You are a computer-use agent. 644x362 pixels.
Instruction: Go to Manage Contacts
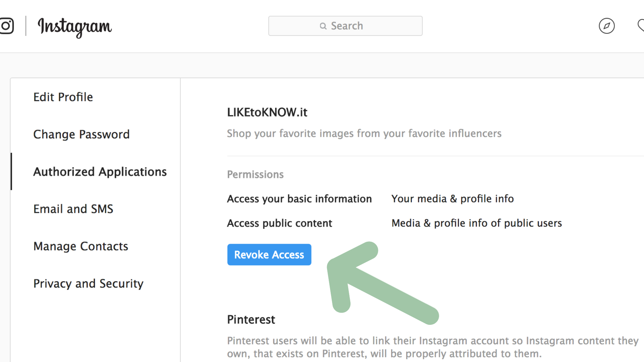(x=80, y=246)
